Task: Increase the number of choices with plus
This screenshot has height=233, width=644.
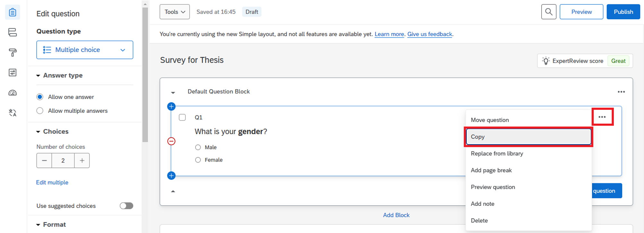Action: click(82, 160)
